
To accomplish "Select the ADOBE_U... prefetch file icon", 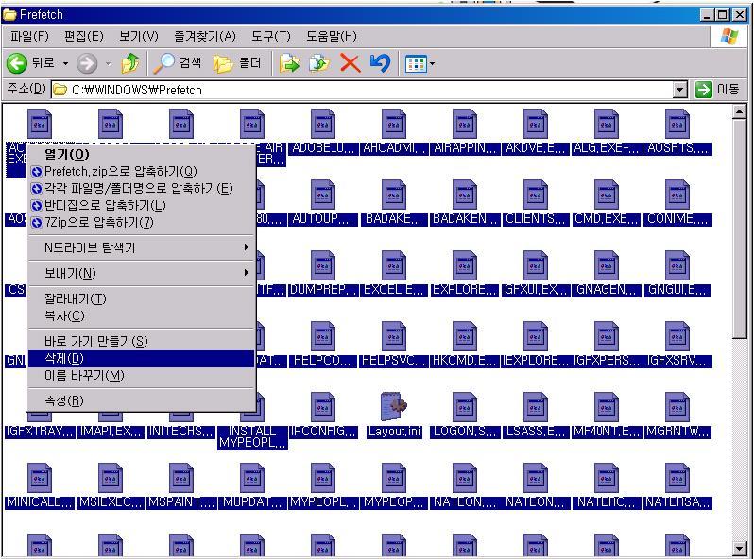I will [x=322, y=124].
